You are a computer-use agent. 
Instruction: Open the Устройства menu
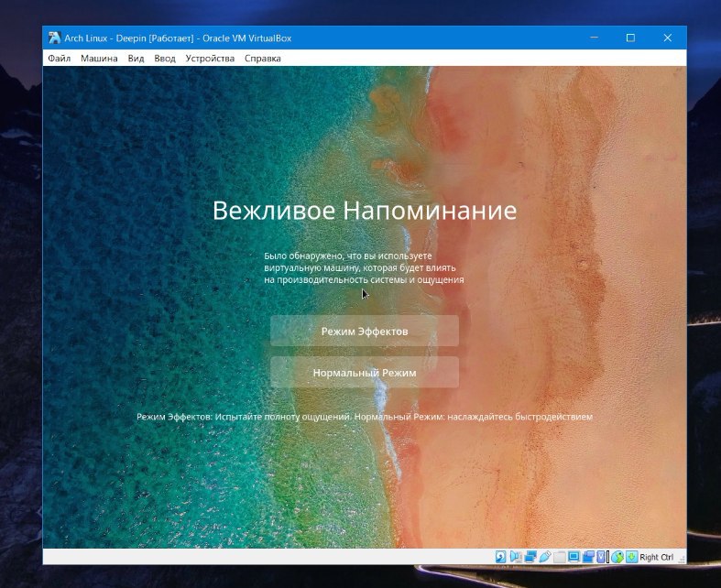(210, 59)
